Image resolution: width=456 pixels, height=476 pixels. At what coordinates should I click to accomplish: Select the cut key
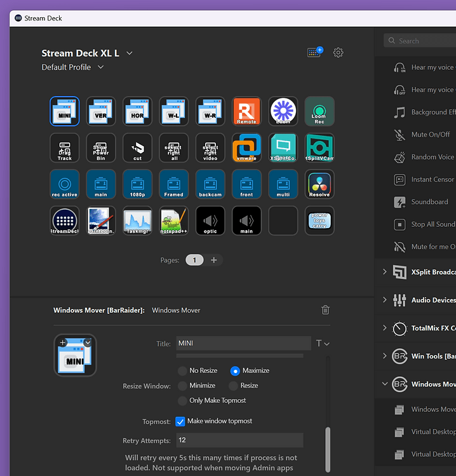(137, 147)
